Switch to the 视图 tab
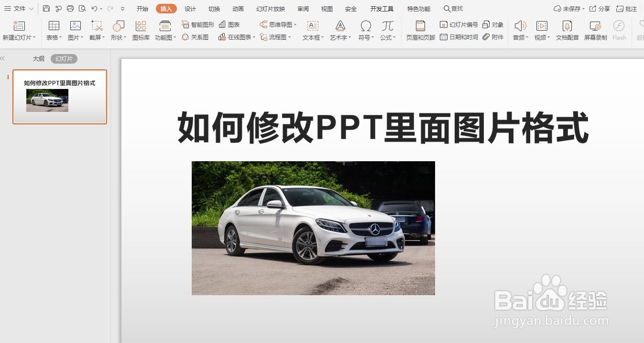644x343 pixels. tap(327, 9)
